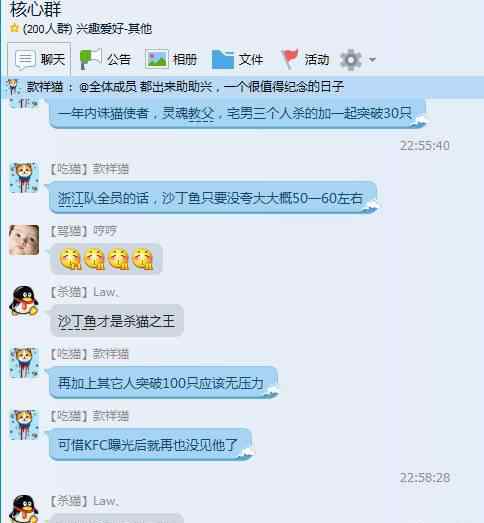
Task: Click the pinned @全体成员 notice bar
Action: coord(242,87)
